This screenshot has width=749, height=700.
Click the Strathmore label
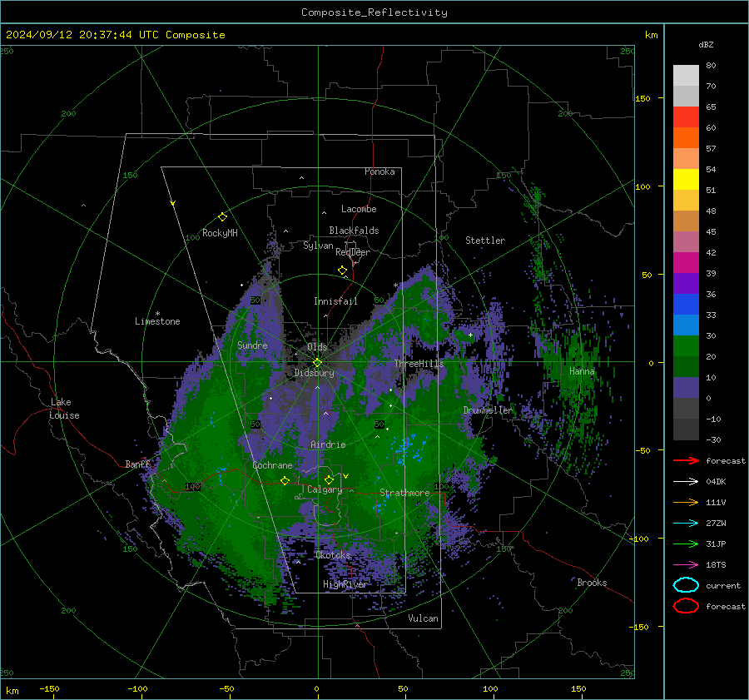click(x=404, y=493)
